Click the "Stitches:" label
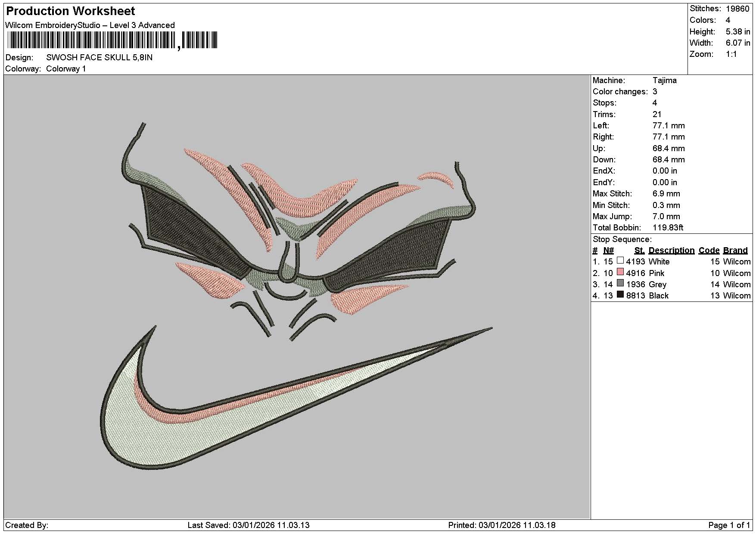The height and width of the screenshot is (534, 756). click(x=705, y=9)
